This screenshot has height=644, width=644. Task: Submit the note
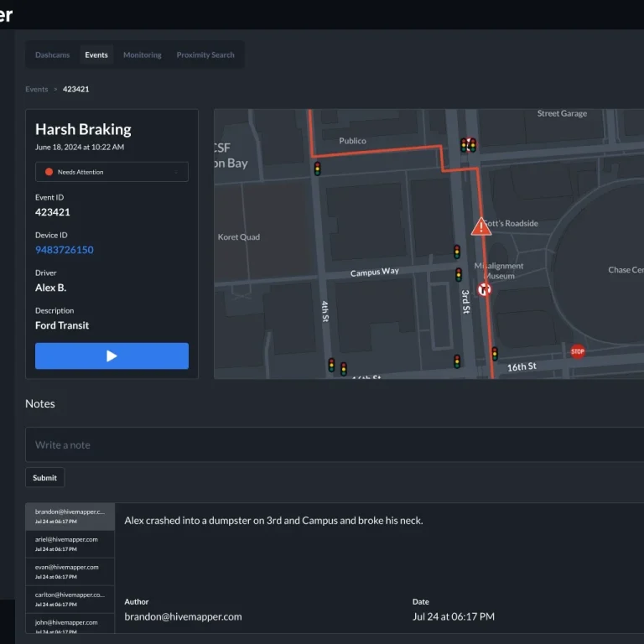44,478
